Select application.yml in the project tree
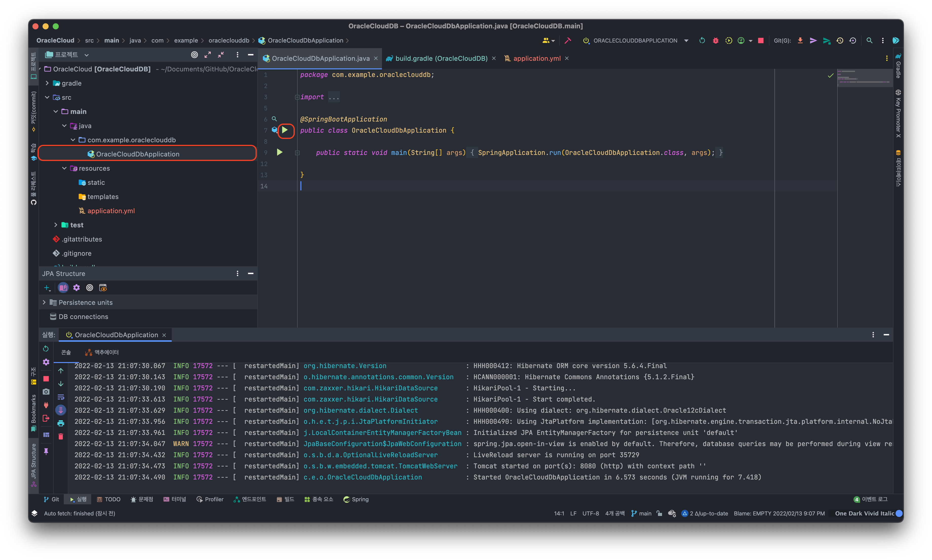Viewport: 932px width, 560px height. point(111,211)
